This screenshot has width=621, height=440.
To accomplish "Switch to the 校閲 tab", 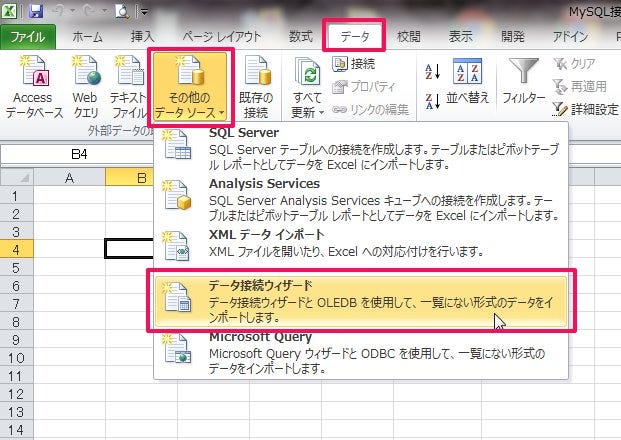I will tap(409, 37).
